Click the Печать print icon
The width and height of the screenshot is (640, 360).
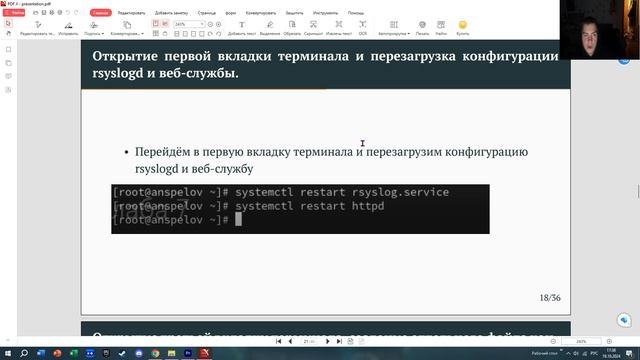click(x=422, y=25)
